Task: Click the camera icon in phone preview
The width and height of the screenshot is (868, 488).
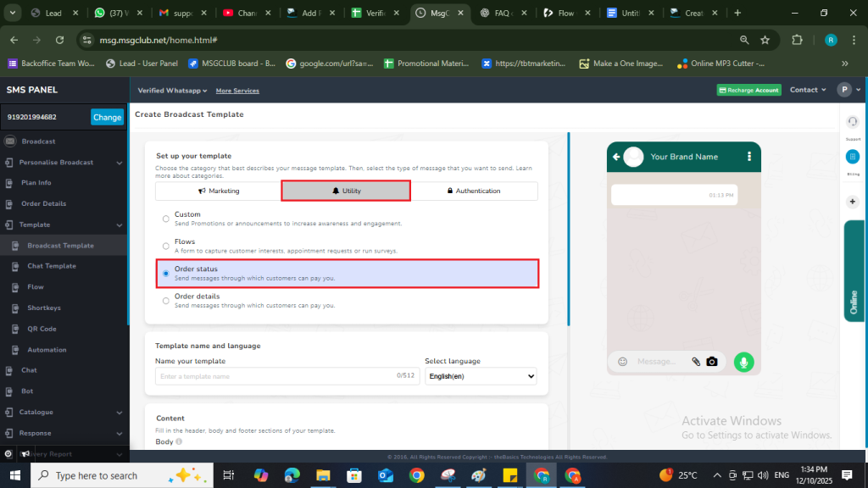Action: 712,362
